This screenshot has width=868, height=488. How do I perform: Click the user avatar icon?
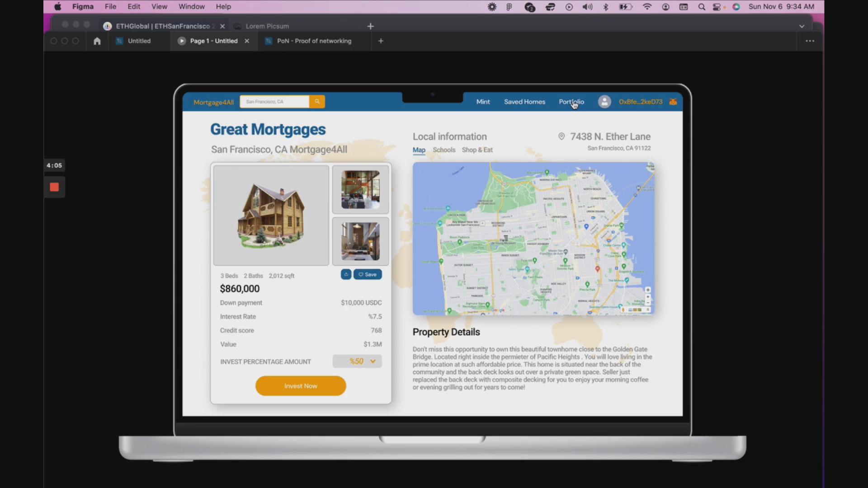(604, 102)
